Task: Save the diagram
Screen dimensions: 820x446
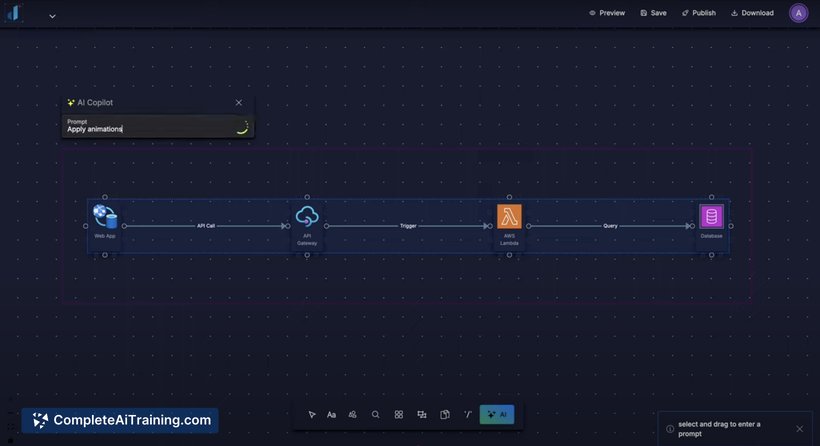Action: [654, 13]
